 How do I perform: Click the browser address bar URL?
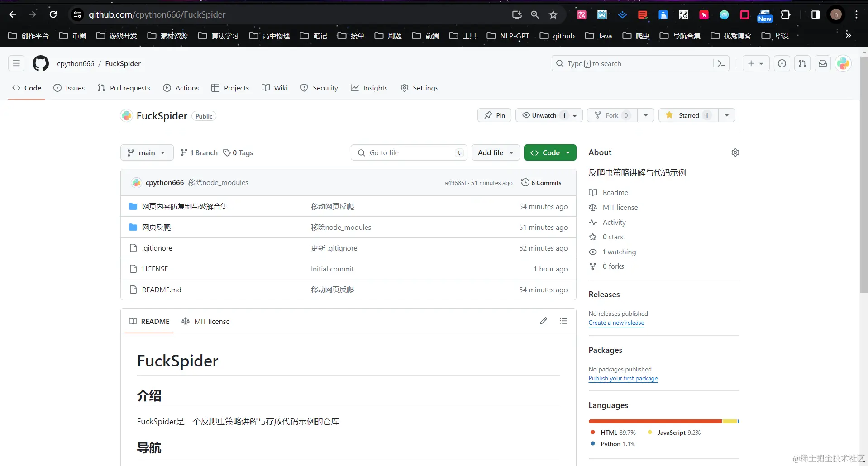(x=157, y=14)
